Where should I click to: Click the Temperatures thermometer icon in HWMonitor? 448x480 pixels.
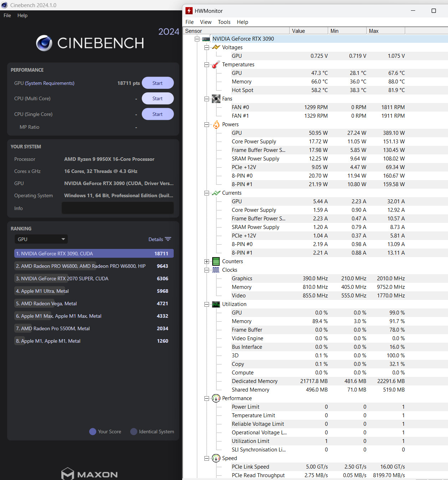click(216, 65)
